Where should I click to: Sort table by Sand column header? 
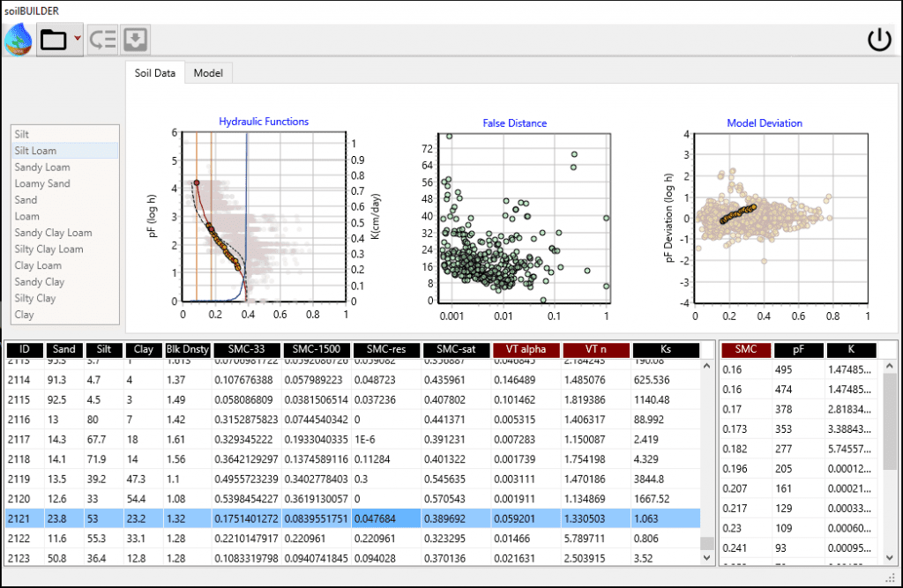coord(63,350)
